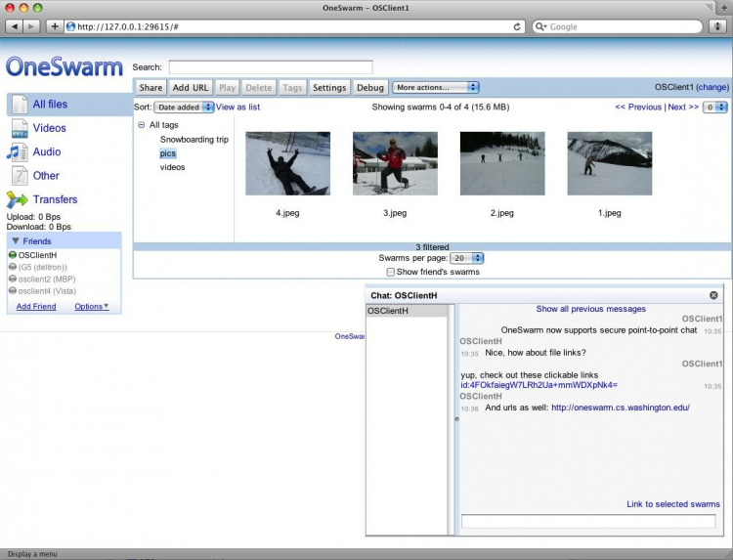733x560 pixels.
Task: Click the Share button
Action: point(151,88)
